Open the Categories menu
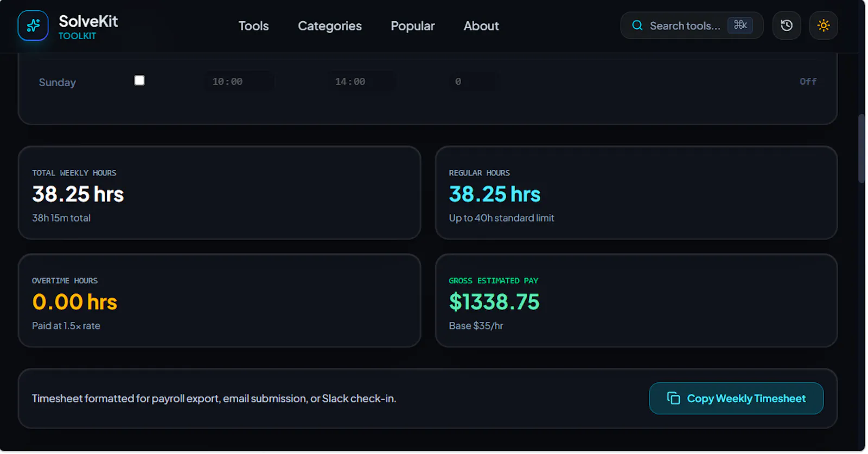 (330, 26)
